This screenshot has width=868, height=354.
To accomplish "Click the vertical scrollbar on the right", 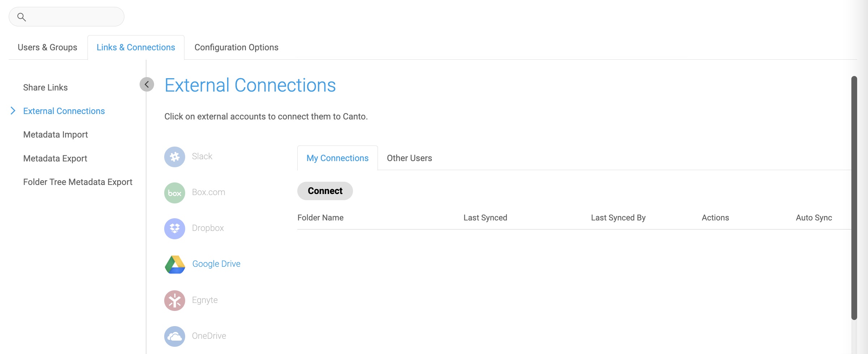I will 854,198.
